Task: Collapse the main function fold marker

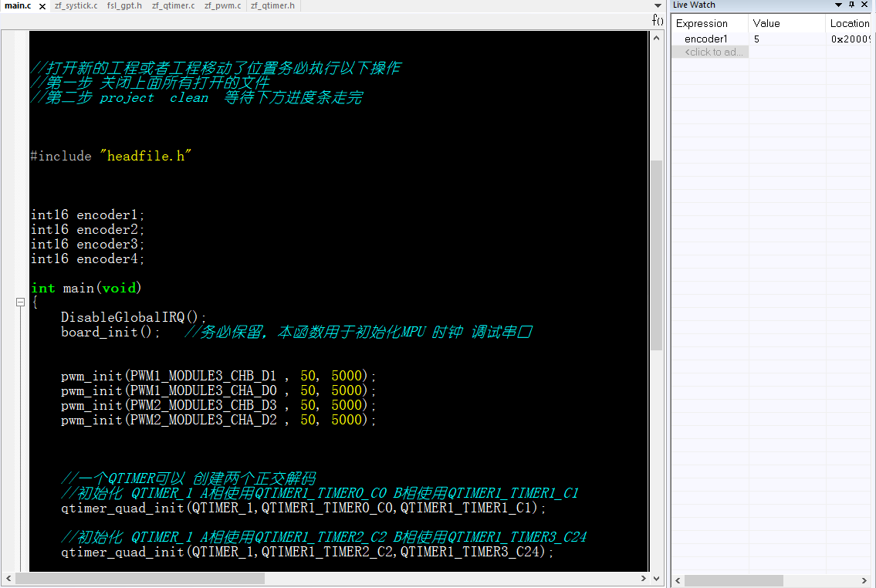Action: point(20,302)
